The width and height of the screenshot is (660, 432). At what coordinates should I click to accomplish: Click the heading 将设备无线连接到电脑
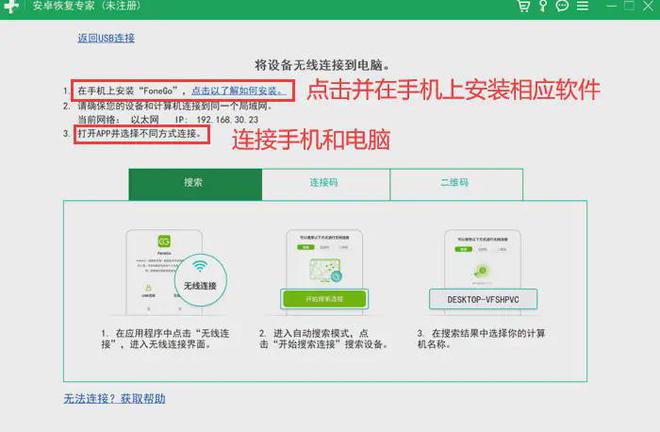click(322, 65)
